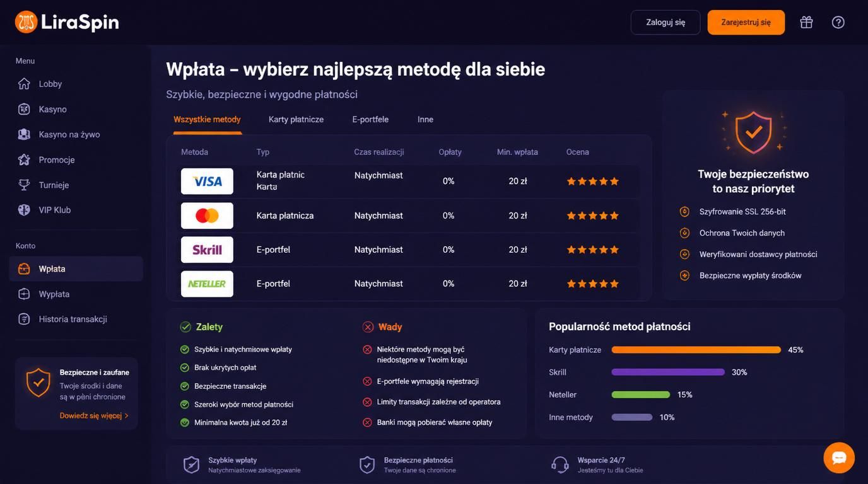This screenshot has width=868, height=484.
Task: Click the Kasyno sidebar icon
Action: 24,109
